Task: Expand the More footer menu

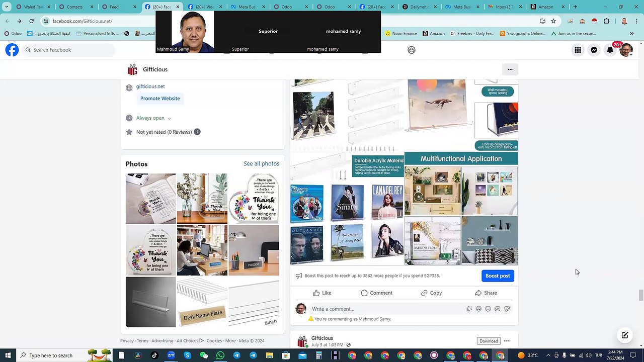Action: coord(230,341)
